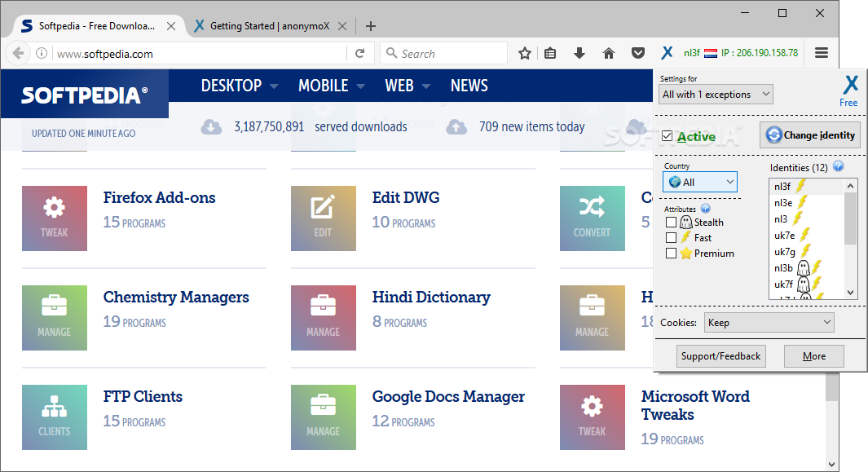868x472 pixels.
Task: Expand the WEB menu arrow
Action: tap(426, 86)
